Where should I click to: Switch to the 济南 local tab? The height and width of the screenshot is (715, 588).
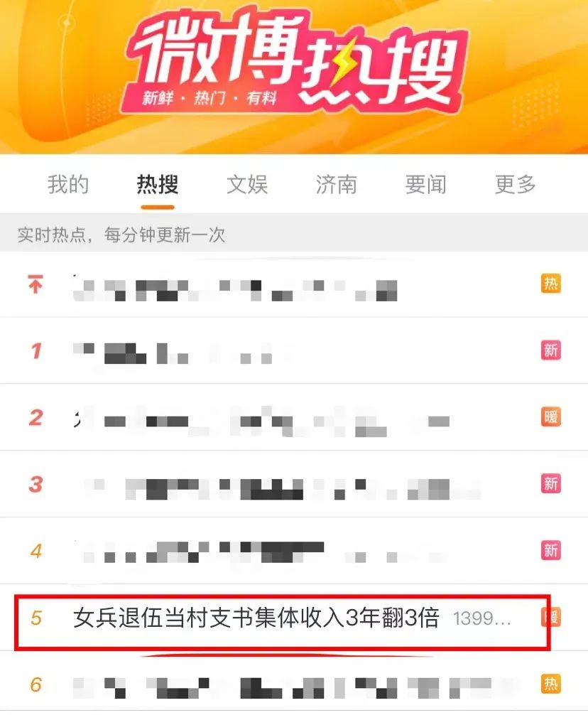click(x=336, y=184)
